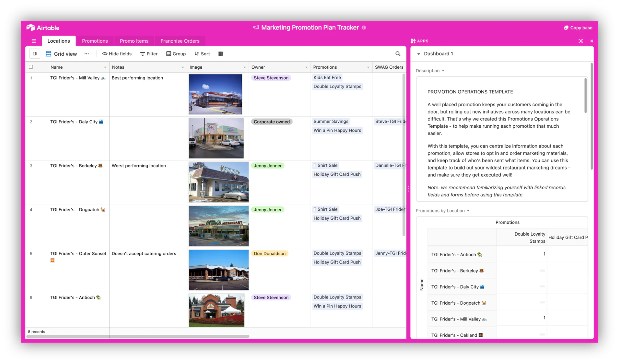Screen dimensions: 619x364
Task: Switch to the Locations tab
Action: [x=58, y=41]
